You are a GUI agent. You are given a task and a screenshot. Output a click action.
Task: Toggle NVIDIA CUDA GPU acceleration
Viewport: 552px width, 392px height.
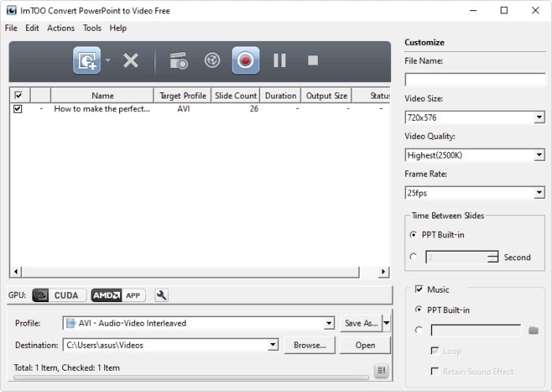click(x=59, y=295)
